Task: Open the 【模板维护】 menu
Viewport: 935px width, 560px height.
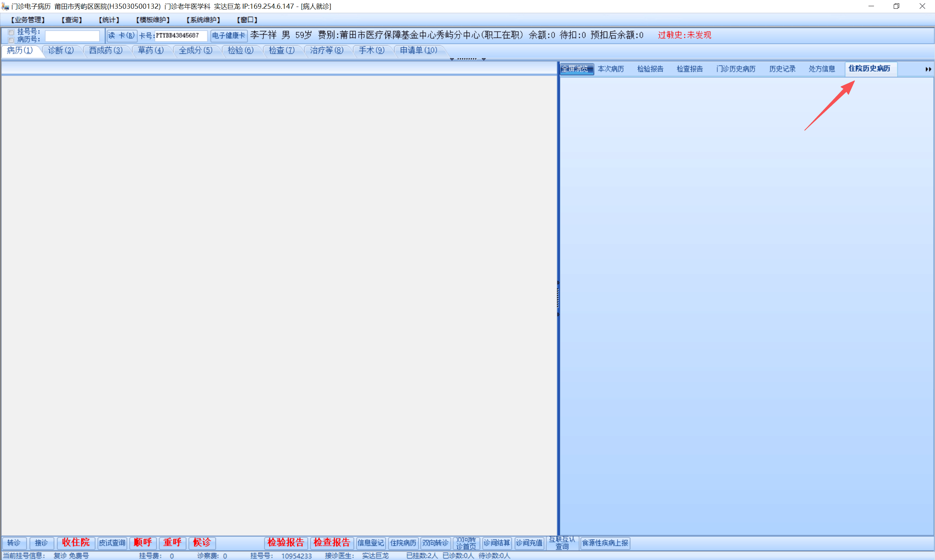Action: [x=153, y=20]
